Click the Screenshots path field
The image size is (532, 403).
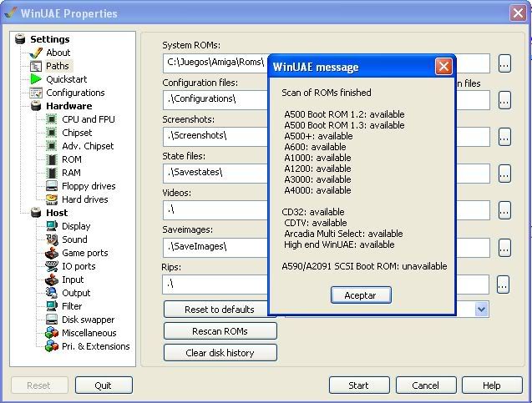pyautogui.click(x=215, y=137)
